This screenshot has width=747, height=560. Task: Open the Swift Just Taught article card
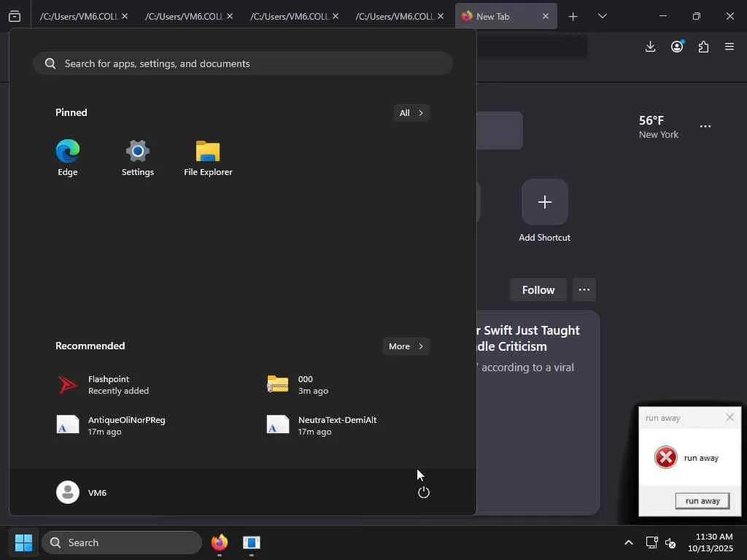pyautogui.click(x=538, y=412)
